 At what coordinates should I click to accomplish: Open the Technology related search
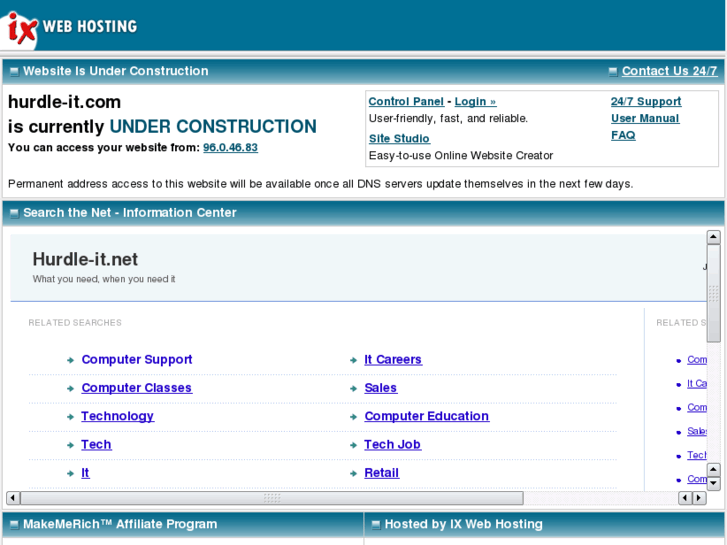[x=117, y=416]
